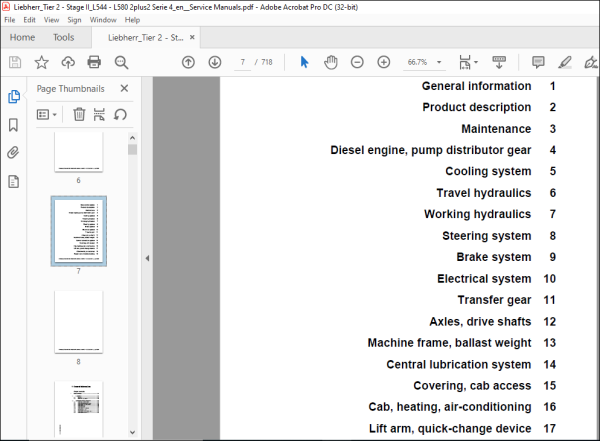Switch to the Home tab
The image size is (600, 441).
tap(22, 38)
